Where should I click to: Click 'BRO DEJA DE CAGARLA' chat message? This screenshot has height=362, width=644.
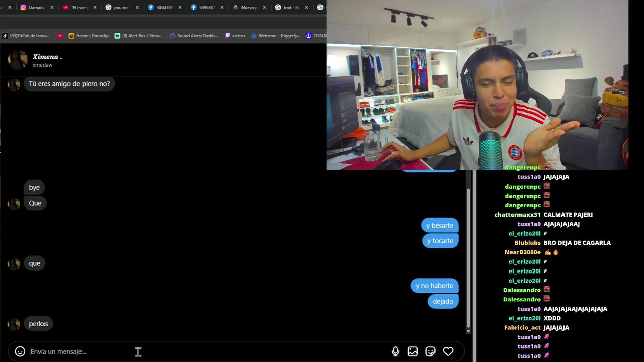577,243
